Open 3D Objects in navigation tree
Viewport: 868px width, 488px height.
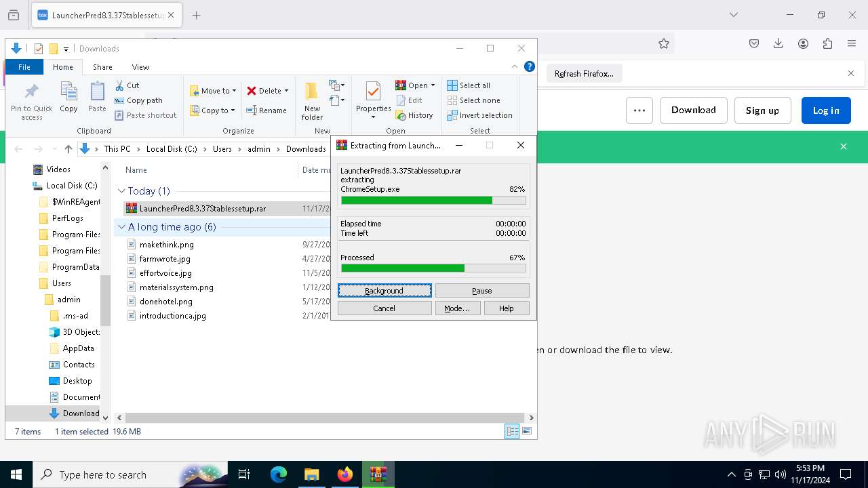tap(81, 332)
